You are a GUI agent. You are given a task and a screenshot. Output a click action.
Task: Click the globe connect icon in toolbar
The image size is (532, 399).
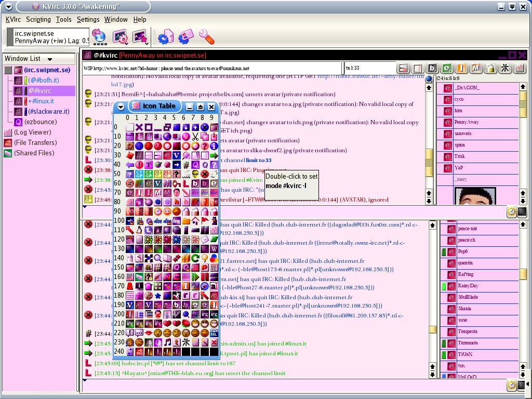pyautogui.click(x=99, y=36)
